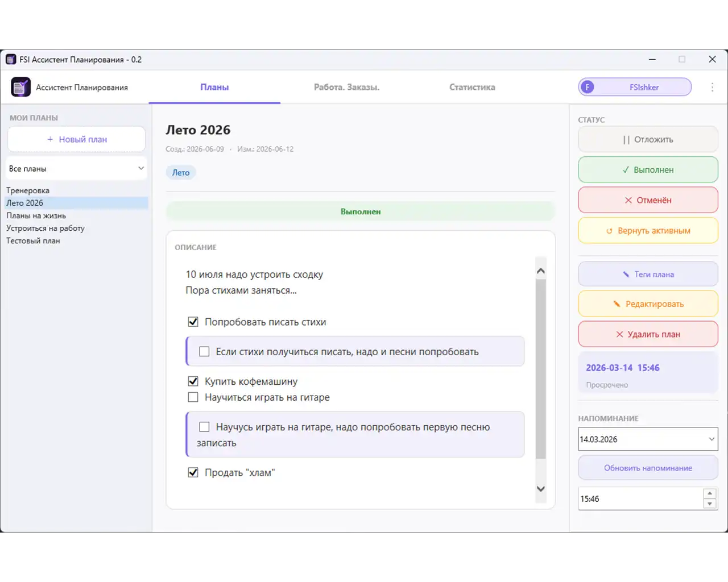Switch to Работа. Заказы. tab

click(x=346, y=87)
